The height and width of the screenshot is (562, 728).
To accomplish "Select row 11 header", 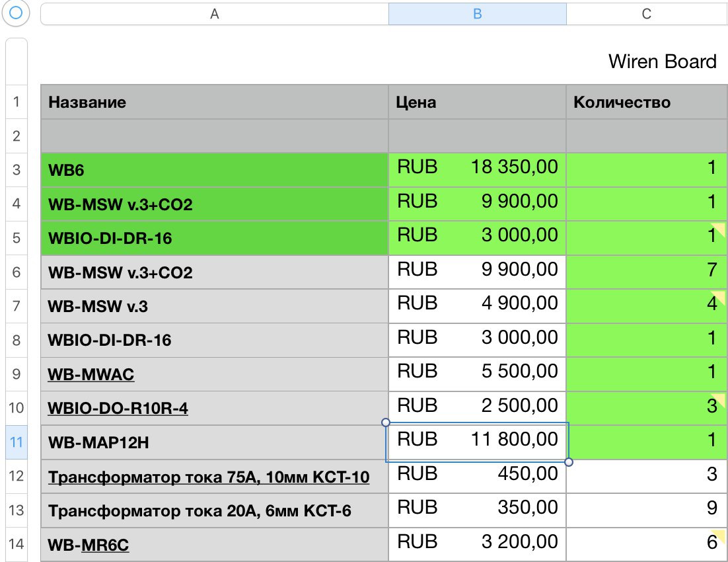I will tap(17, 442).
